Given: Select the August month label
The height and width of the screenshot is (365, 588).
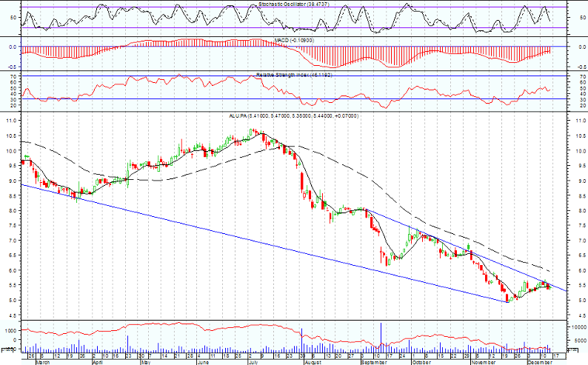Looking at the screenshot, I should tap(312, 362).
